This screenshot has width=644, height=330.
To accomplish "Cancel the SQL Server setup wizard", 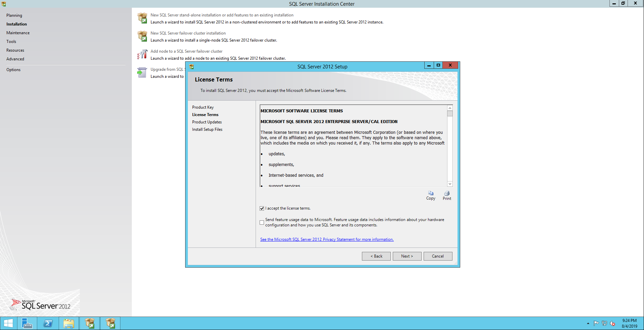I will click(438, 256).
